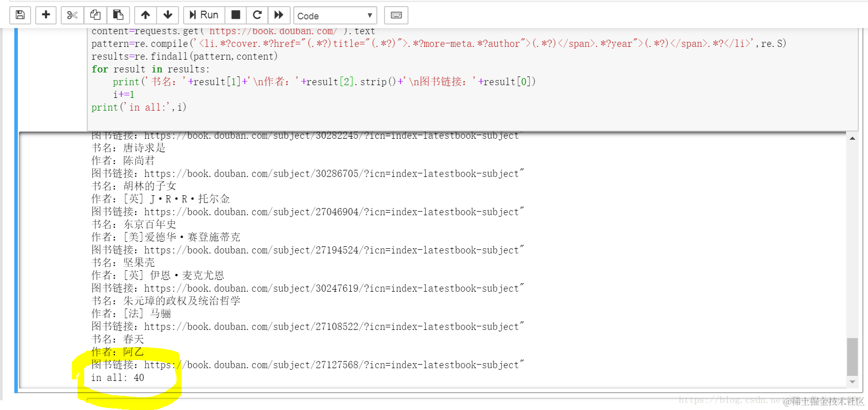Viewport: 868px width, 410px height.
Task: Click the re.compile pattern code line
Action: coord(439,44)
